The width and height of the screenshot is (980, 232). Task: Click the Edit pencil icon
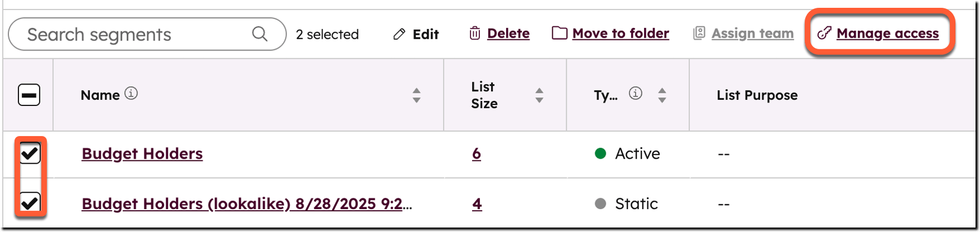click(x=399, y=34)
